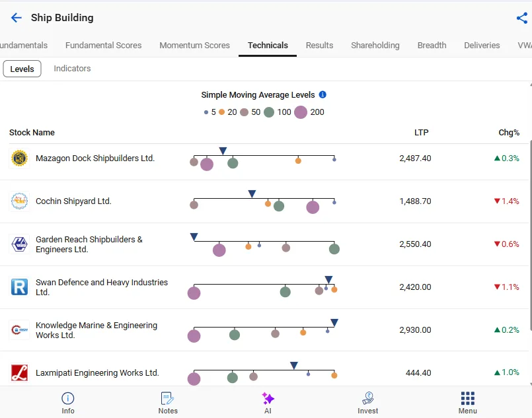Select the Technicals tab

click(268, 45)
